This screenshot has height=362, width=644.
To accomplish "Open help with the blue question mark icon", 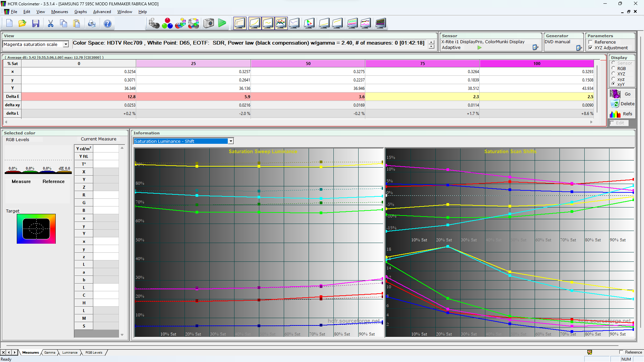I will (x=107, y=23).
